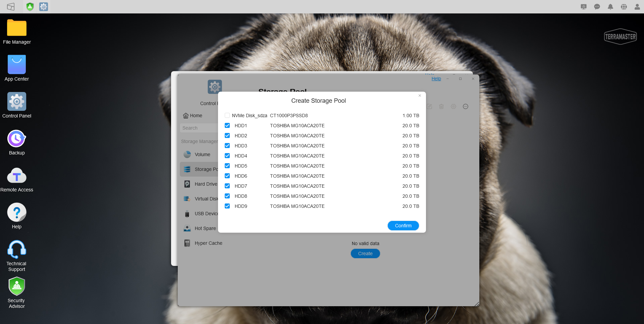644x324 pixels.
Task: Uncheck the HDD5 checkbox
Action: pos(227,166)
